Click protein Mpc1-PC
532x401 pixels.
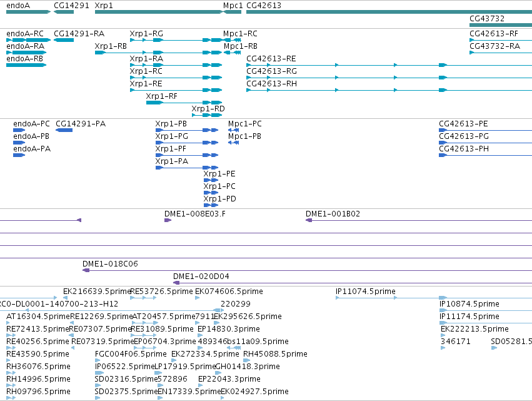pyautogui.click(x=234, y=130)
